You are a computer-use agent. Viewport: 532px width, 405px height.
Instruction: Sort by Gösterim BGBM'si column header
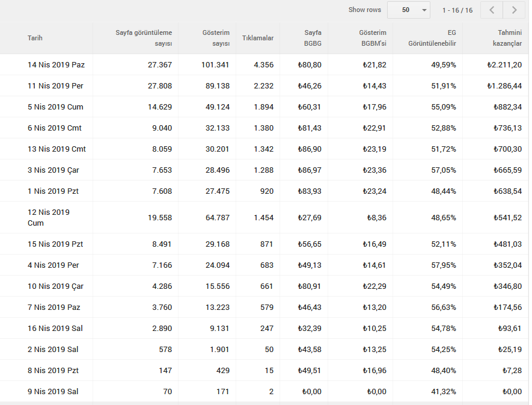(x=373, y=38)
